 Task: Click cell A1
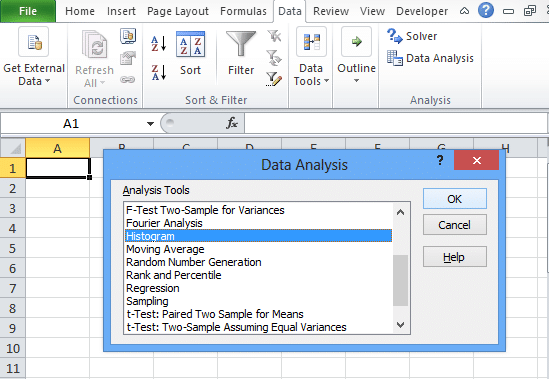pyautogui.click(x=58, y=168)
